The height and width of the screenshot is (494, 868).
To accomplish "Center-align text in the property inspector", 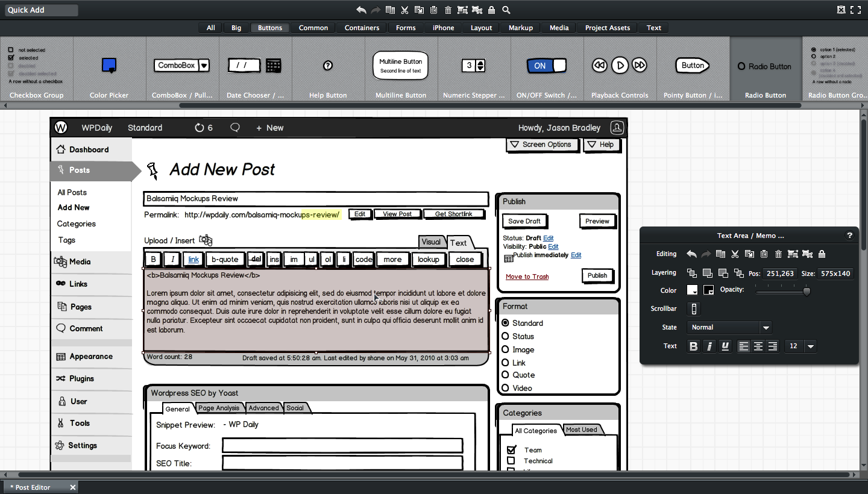I will click(758, 346).
